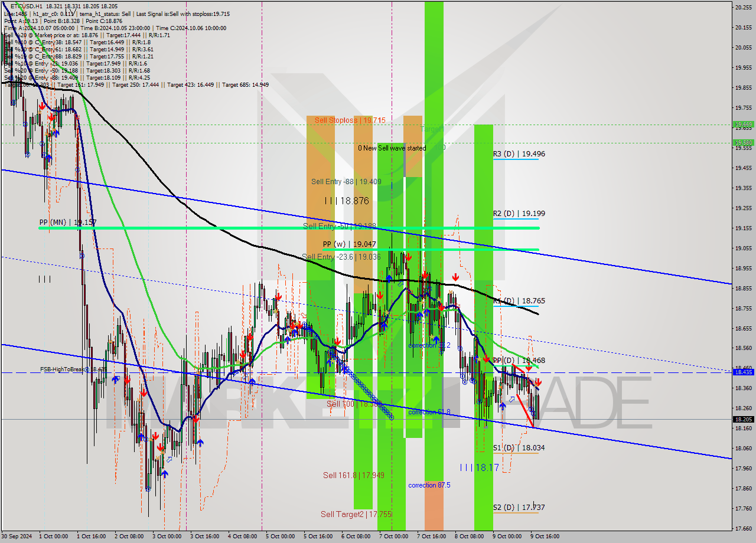Click the 20.255 price axis label

tap(743, 7)
